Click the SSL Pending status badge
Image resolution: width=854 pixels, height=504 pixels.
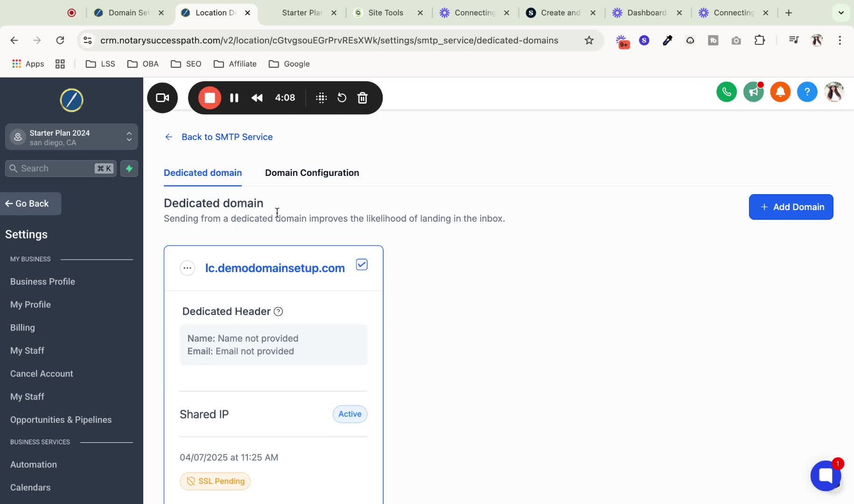pos(215,481)
